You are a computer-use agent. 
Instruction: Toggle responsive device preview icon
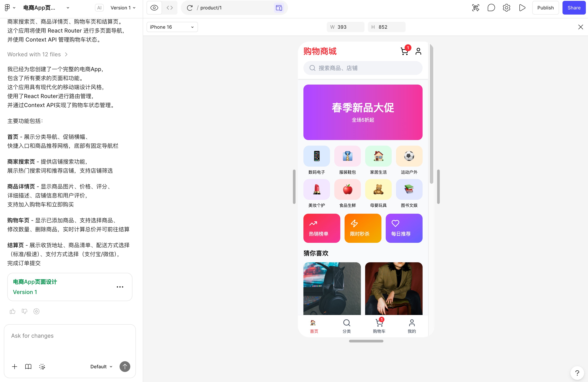click(279, 8)
